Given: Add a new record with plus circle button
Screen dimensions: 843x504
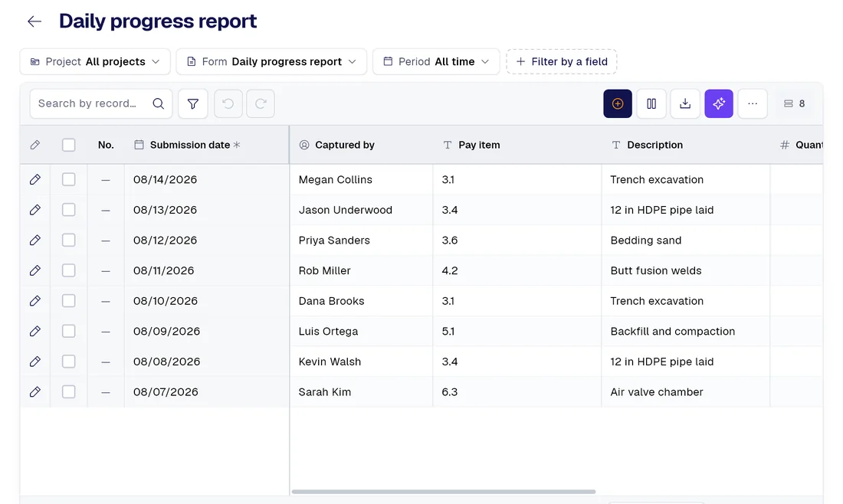Looking at the screenshot, I should tap(618, 103).
